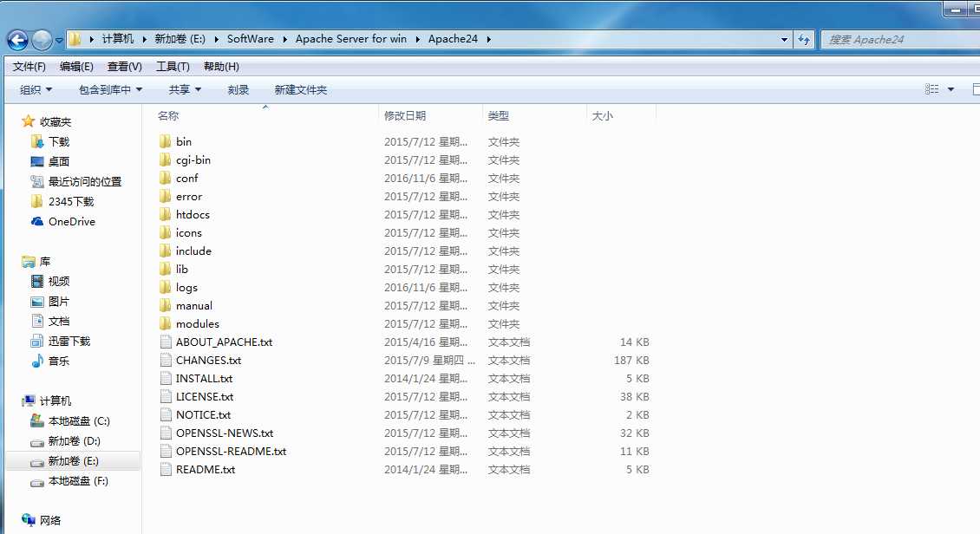Open the recent locations dropdown arrow
This screenshot has width=980, height=534.
[59, 40]
